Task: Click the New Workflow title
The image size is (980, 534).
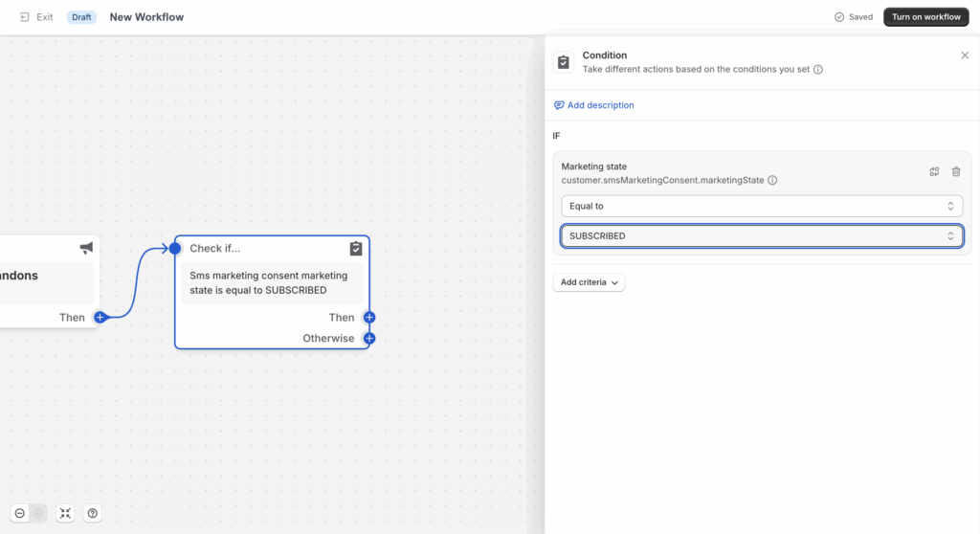Action: point(146,17)
